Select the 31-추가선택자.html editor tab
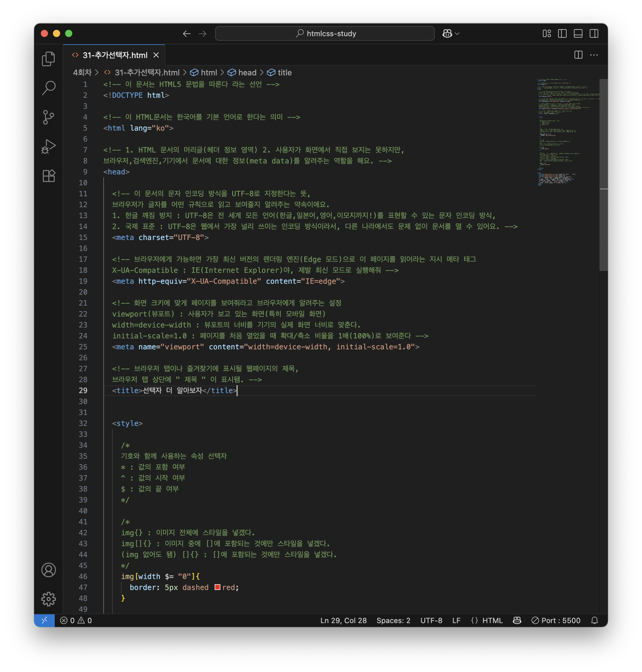This screenshot has height=672, width=642. coord(115,55)
